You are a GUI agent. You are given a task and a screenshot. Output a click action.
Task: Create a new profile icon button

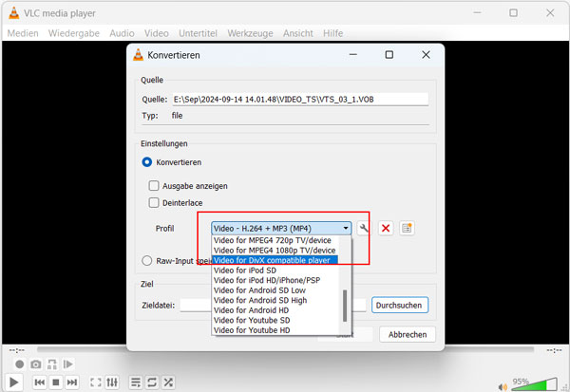pos(407,229)
